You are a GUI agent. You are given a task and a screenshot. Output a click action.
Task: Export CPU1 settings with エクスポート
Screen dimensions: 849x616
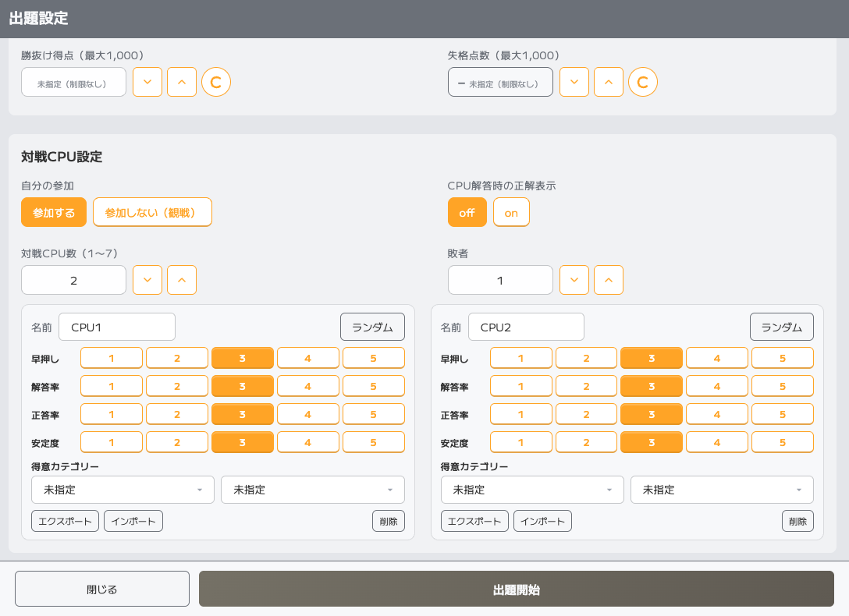click(65, 521)
